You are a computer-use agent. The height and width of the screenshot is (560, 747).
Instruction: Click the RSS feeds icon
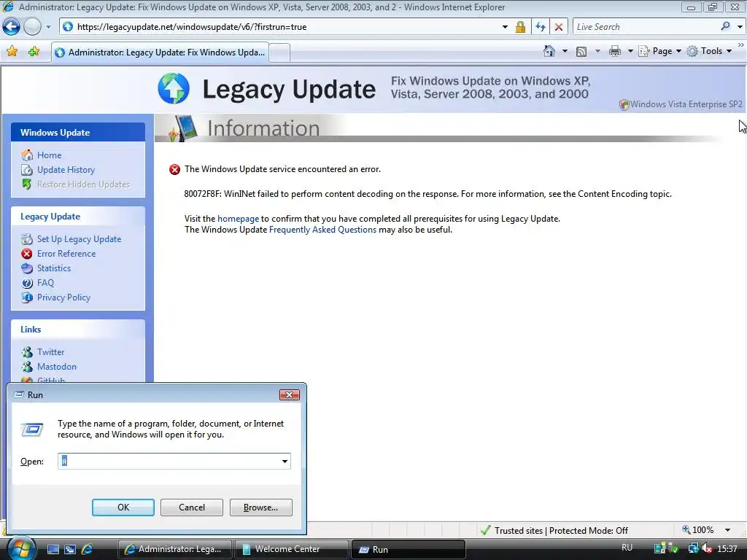(581, 52)
